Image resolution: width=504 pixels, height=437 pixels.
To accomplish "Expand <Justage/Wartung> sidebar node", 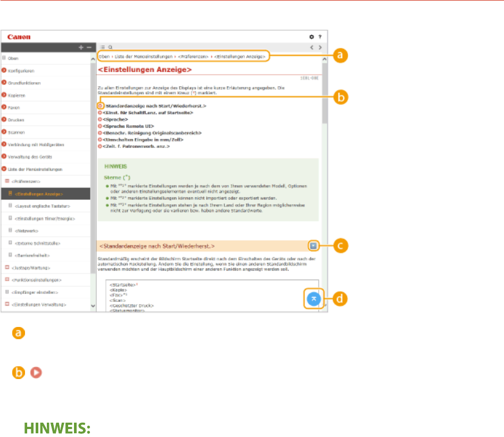I will tap(7, 267).
